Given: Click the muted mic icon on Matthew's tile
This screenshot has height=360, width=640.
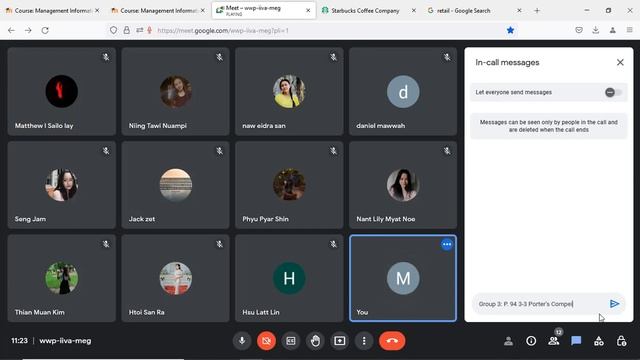Looking at the screenshot, I should coord(106,57).
